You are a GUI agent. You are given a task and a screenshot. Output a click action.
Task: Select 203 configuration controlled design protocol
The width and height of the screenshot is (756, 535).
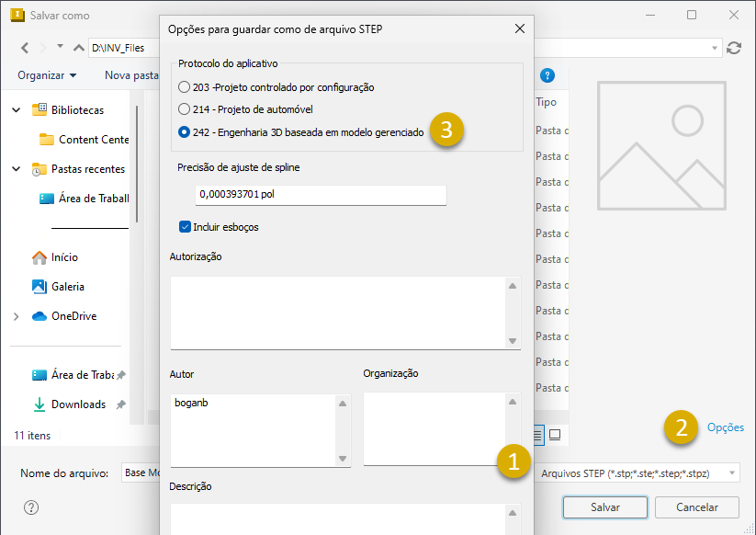(184, 87)
